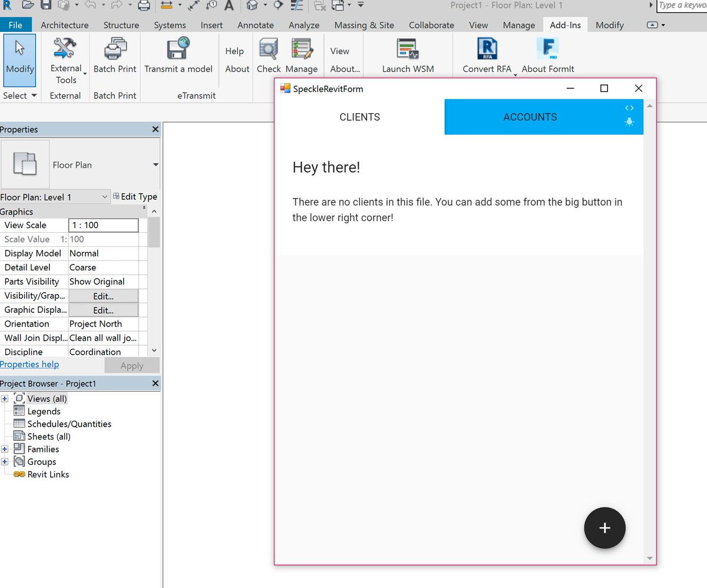Open file via quick access folder icon
707x588 pixels.
(28, 5)
